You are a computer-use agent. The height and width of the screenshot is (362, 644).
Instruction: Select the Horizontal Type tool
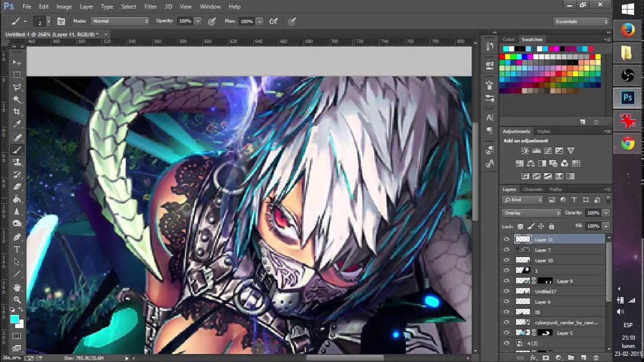coord(17,249)
